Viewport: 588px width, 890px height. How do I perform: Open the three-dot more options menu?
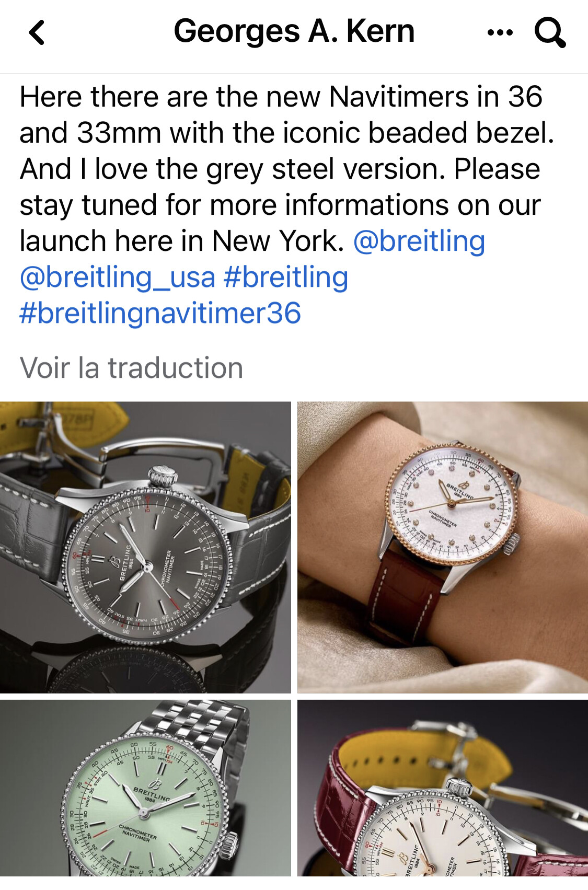(x=500, y=32)
